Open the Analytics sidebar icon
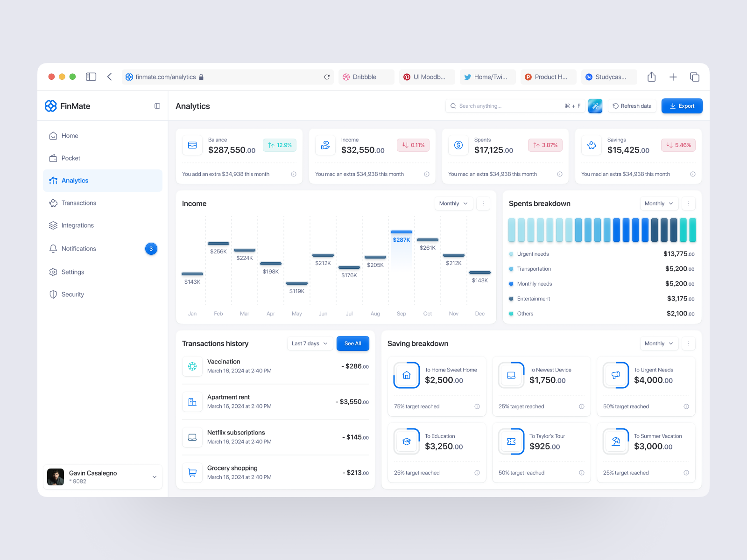747x560 pixels. click(x=54, y=181)
